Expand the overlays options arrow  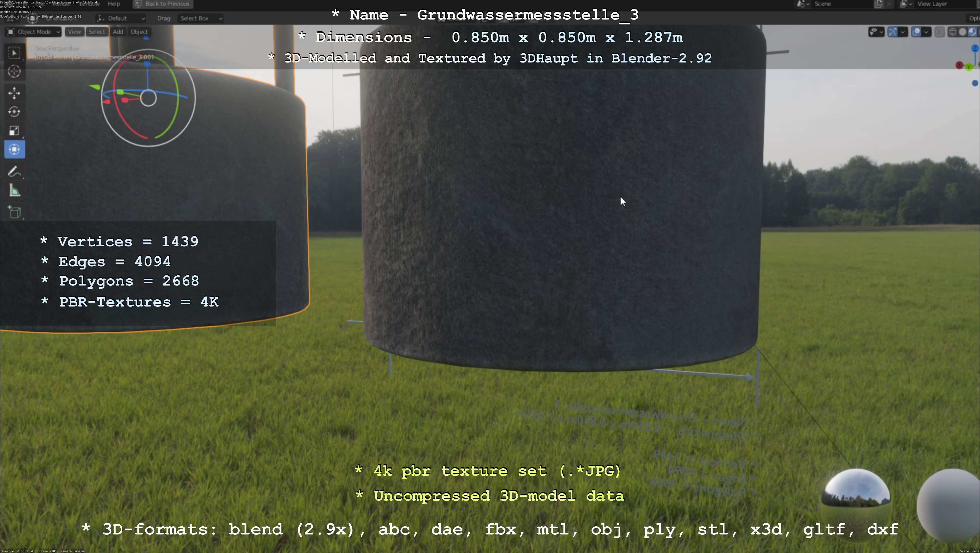pos(926,32)
